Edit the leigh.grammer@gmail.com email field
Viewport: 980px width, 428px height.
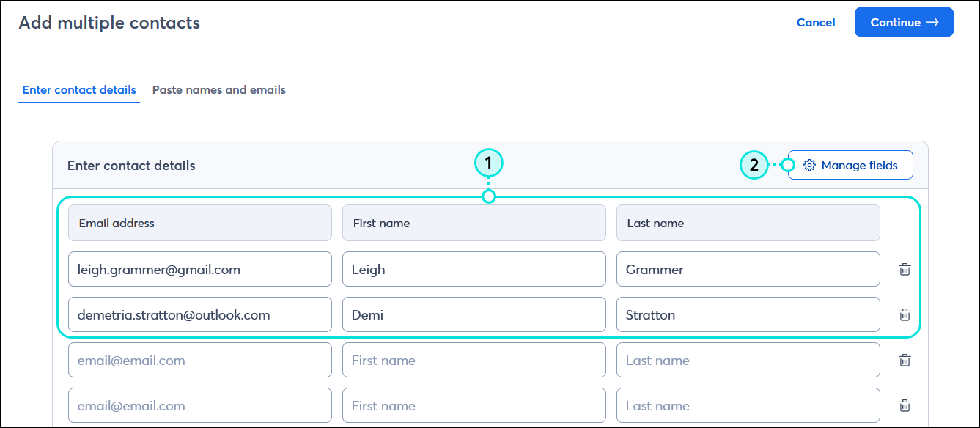pyautogui.click(x=200, y=270)
